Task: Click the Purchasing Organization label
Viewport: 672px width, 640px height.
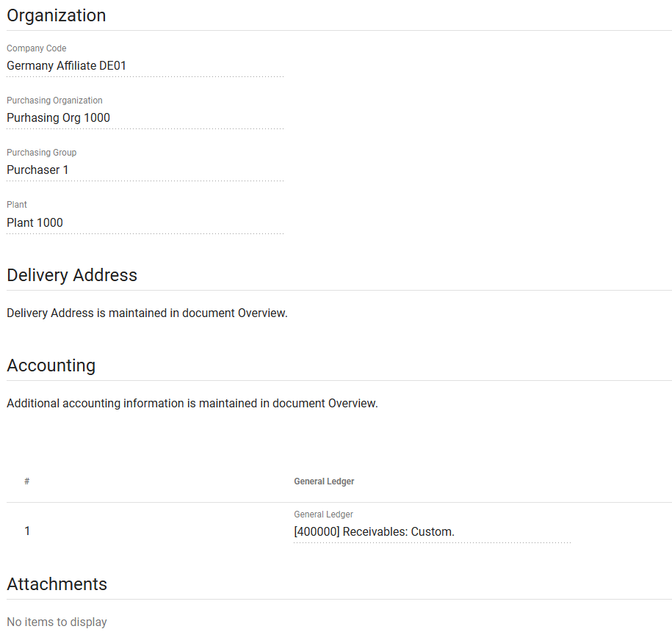Action: click(x=54, y=101)
